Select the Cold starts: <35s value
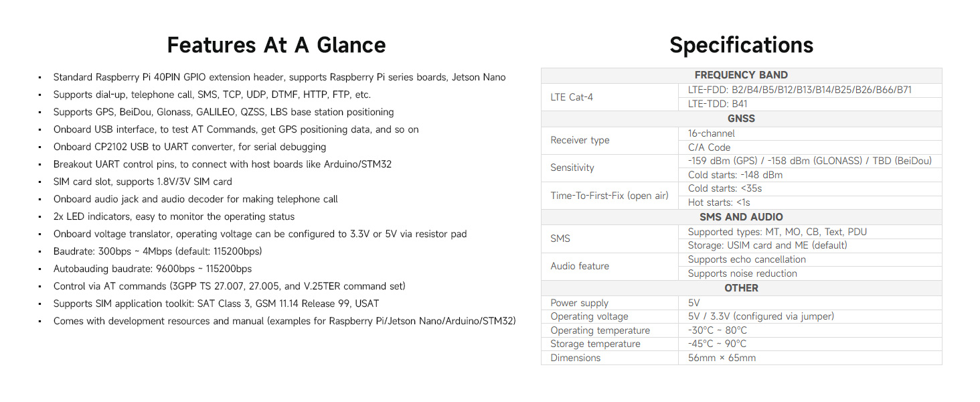The image size is (980, 402). pos(810,188)
